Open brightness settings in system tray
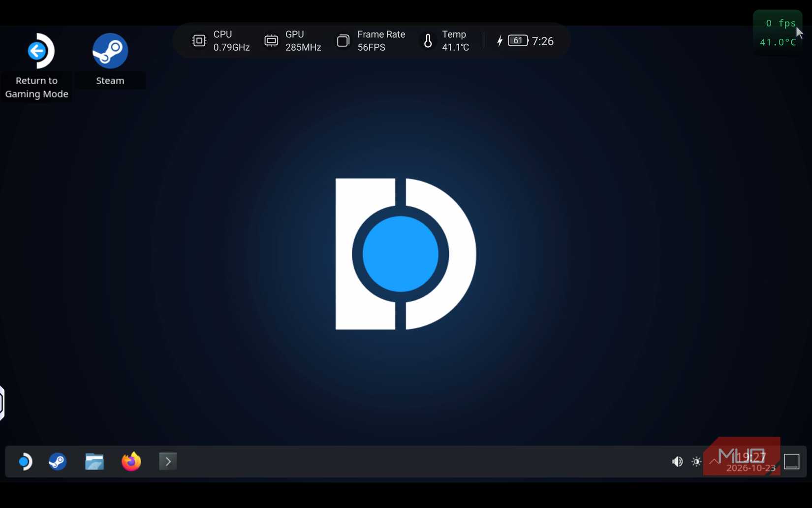Image resolution: width=812 pixels, height=508 pixels. [696, 461]
